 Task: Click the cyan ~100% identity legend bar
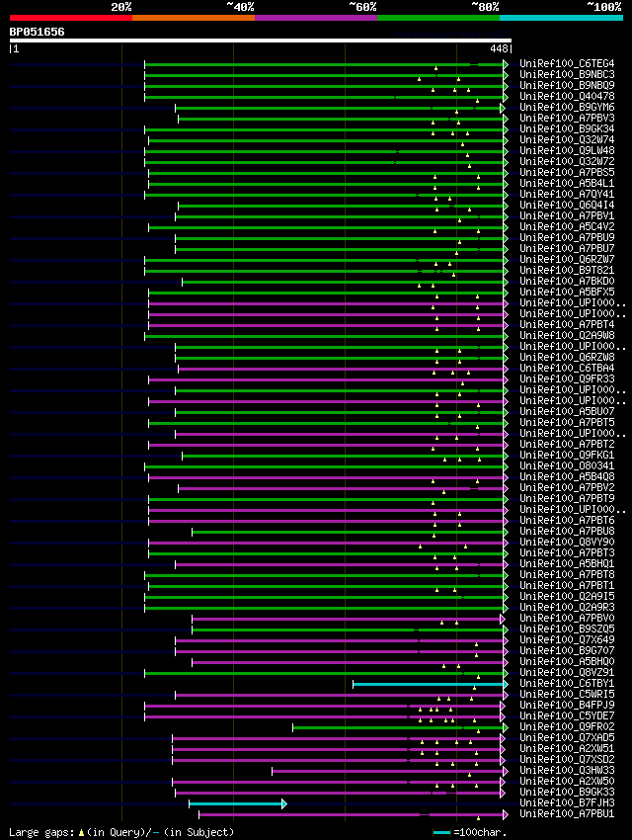point(561,18)
